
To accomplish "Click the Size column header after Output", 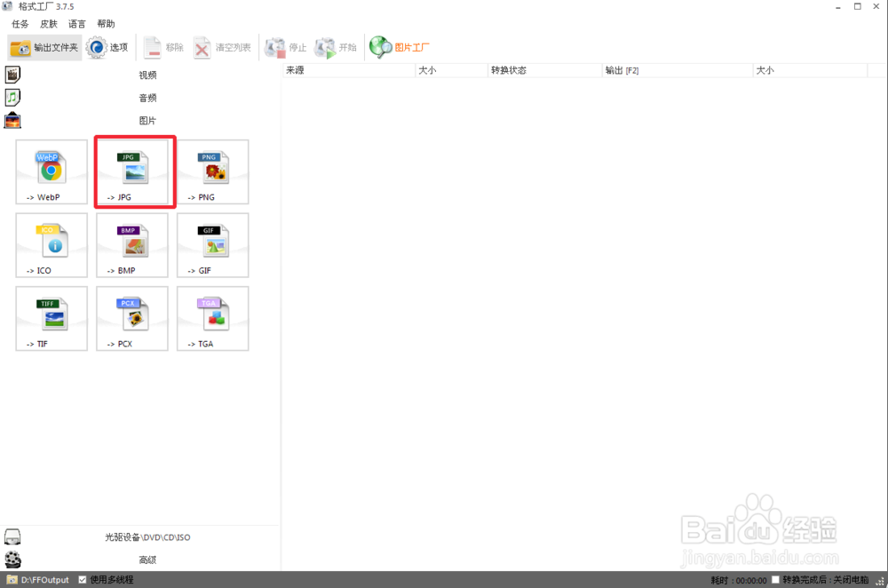I will 810,70.
